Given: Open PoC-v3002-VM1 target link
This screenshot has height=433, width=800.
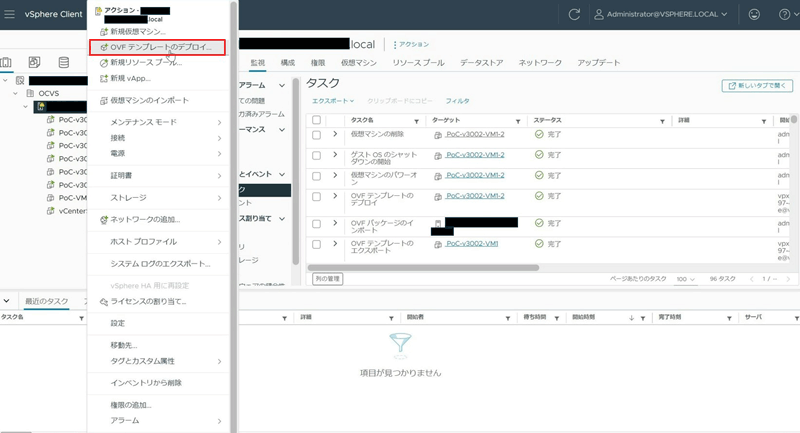Looking at the screenshot, I should coord(472,244).
